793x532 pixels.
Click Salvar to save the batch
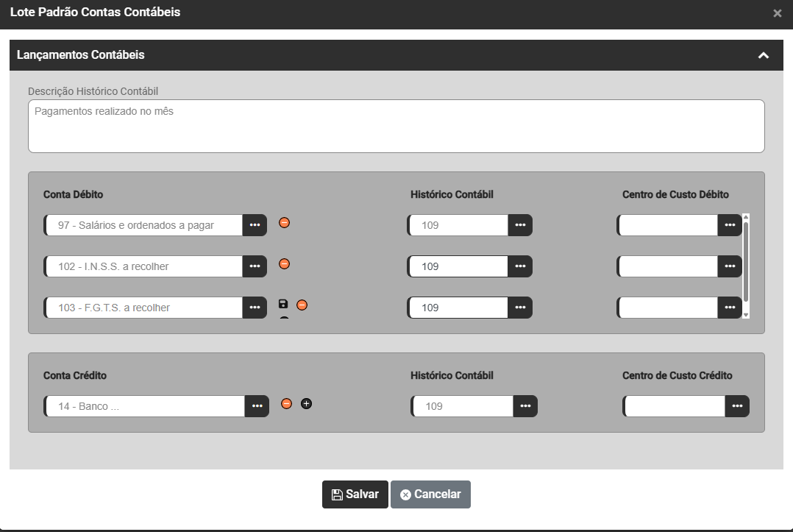click(x=355, y=494)
